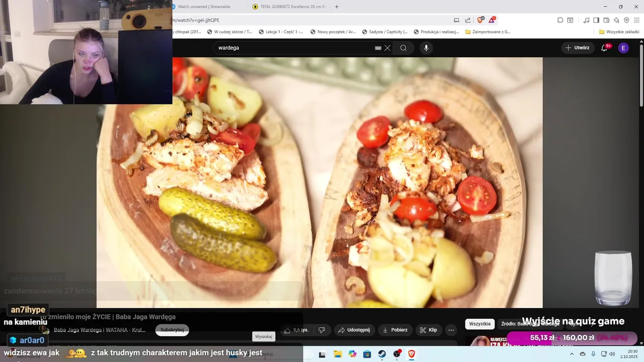Open the 'Nowy początek' bookmark
644x362 pixels.
(333, 32)
